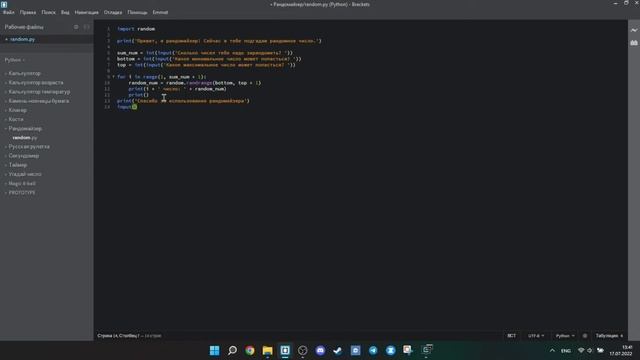Expand the Русская рулетка folder
The image size is (640, 360).
pyautogui.click(x=29, y=147)
